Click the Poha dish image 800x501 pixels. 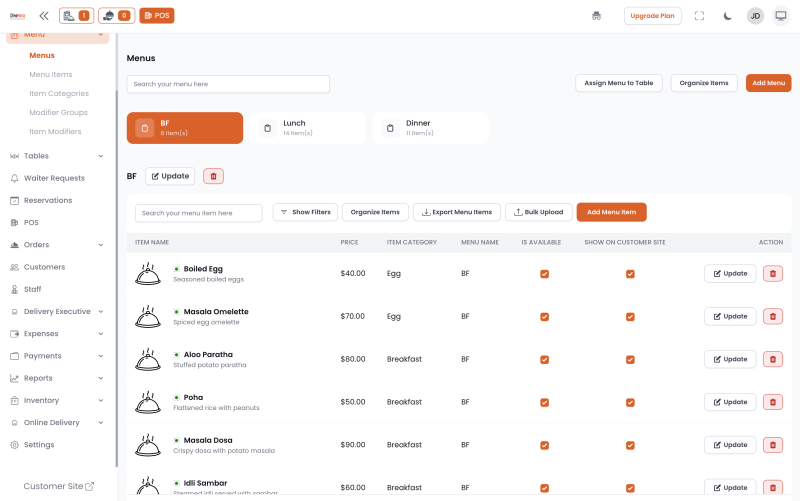148,402
